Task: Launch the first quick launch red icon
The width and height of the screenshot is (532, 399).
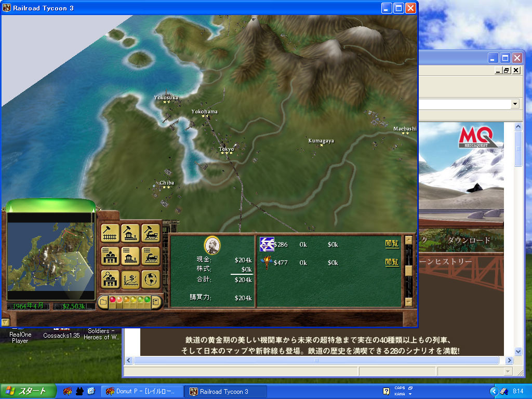Action: (x=68, y=391)
